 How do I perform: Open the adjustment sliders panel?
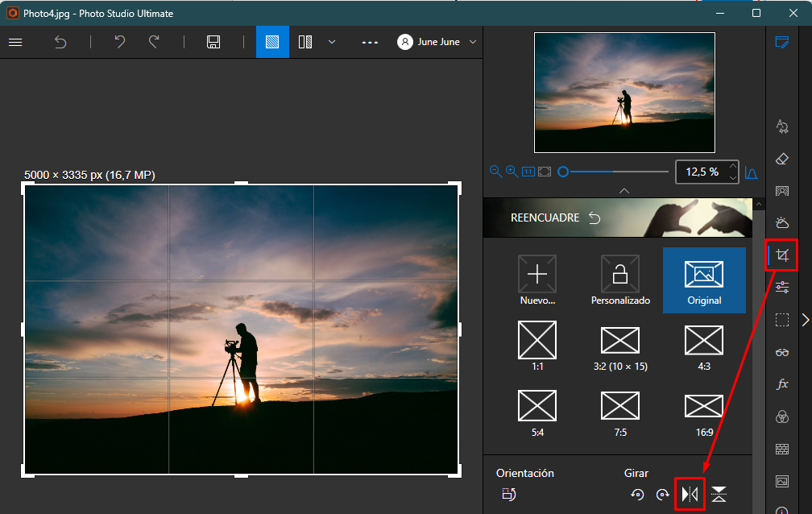(x=782, y=287)
